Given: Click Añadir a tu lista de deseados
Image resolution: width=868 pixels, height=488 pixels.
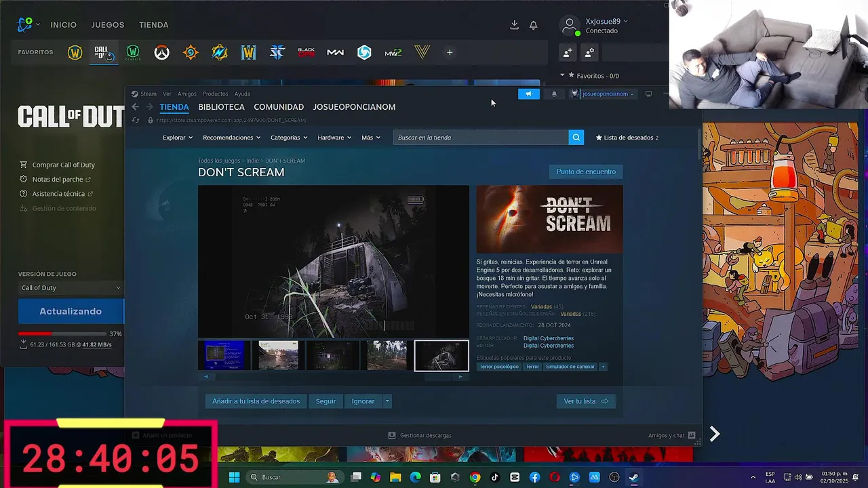Looking at the screenshot, I should [256, 401].
